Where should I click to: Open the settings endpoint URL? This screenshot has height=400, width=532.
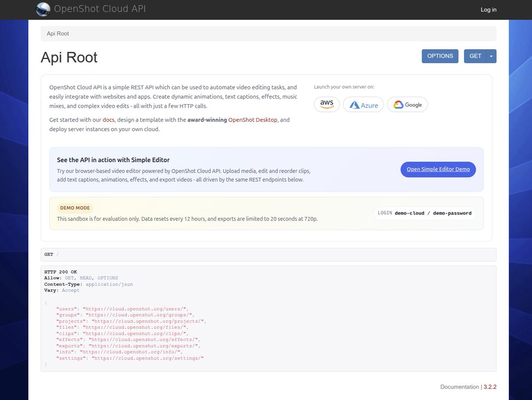pos(147,358)
